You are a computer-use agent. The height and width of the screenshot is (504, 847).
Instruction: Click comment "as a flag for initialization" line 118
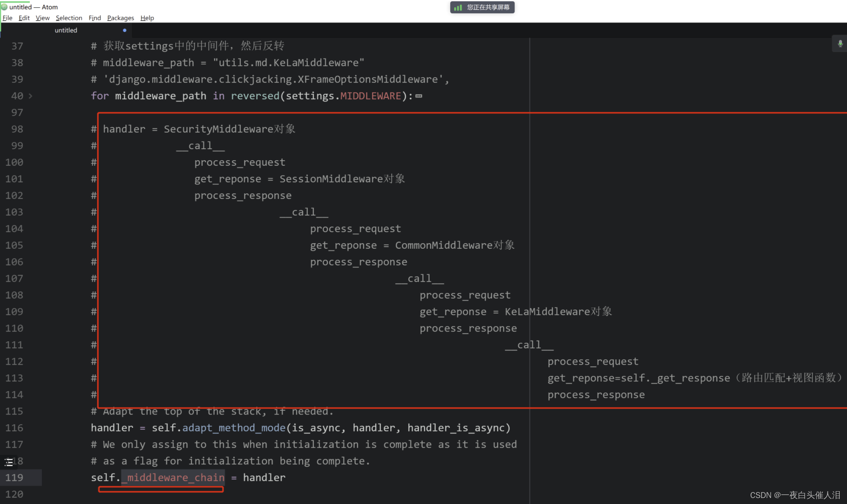(x=188, y=461)
